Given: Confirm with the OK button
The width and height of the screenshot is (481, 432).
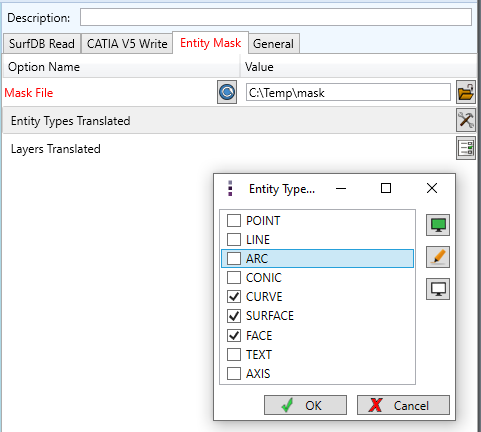Looking at the screenshot, I should 305,405.
